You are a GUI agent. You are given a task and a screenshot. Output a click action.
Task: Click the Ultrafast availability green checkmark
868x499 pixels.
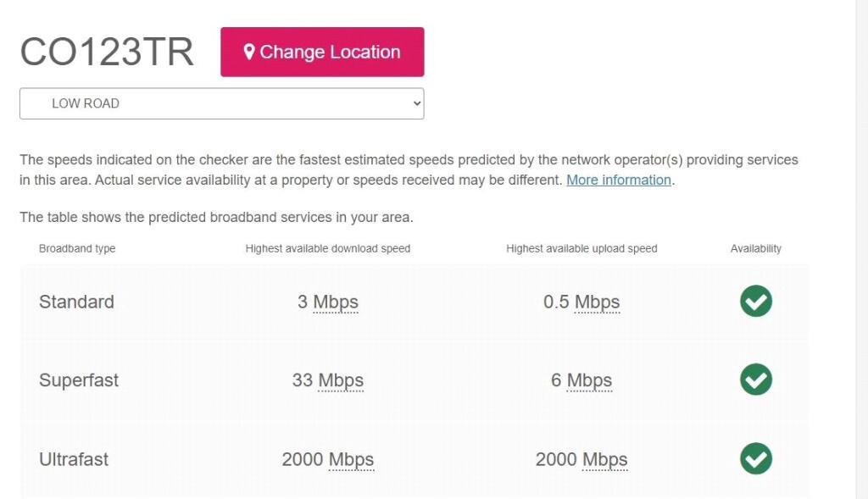tap(755, 459)
